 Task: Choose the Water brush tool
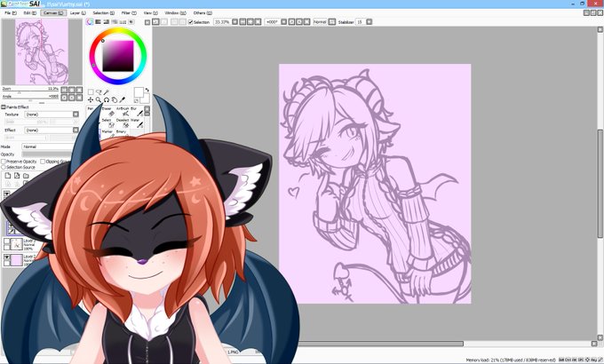pyautogui.click(x=137, y=123)
